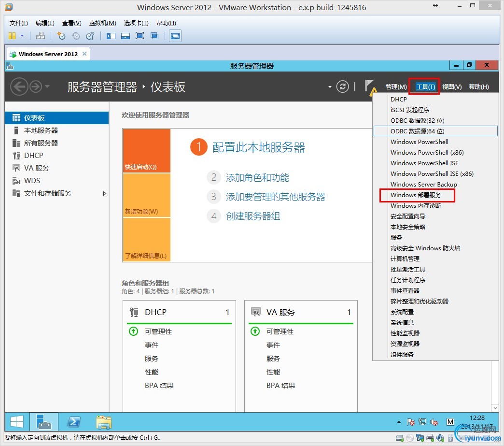504x446 pixels.
Task: Click BPA 结果 in VA 服务 tile
Action: [280, 386]
